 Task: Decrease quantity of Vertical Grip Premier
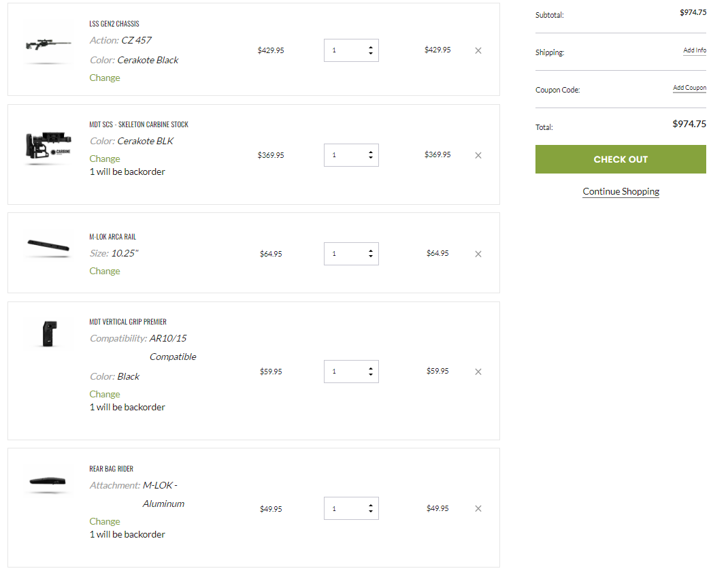[371, 374]
